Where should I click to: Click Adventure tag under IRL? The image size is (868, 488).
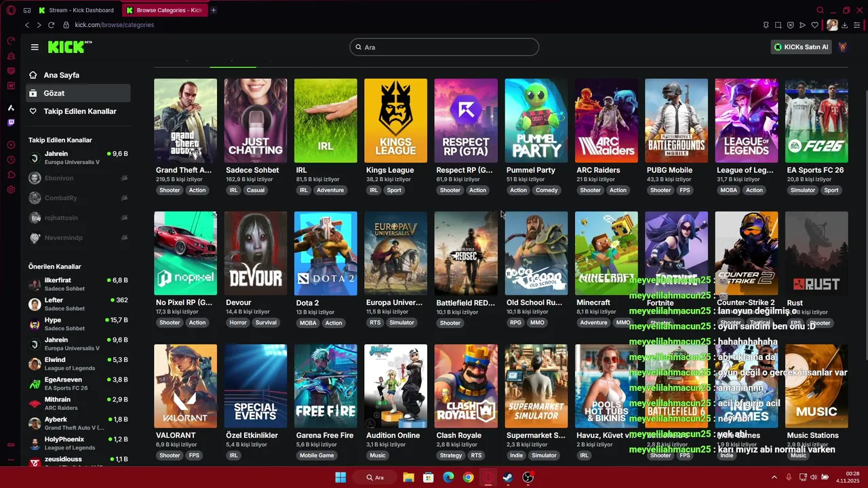click(330, 190)
